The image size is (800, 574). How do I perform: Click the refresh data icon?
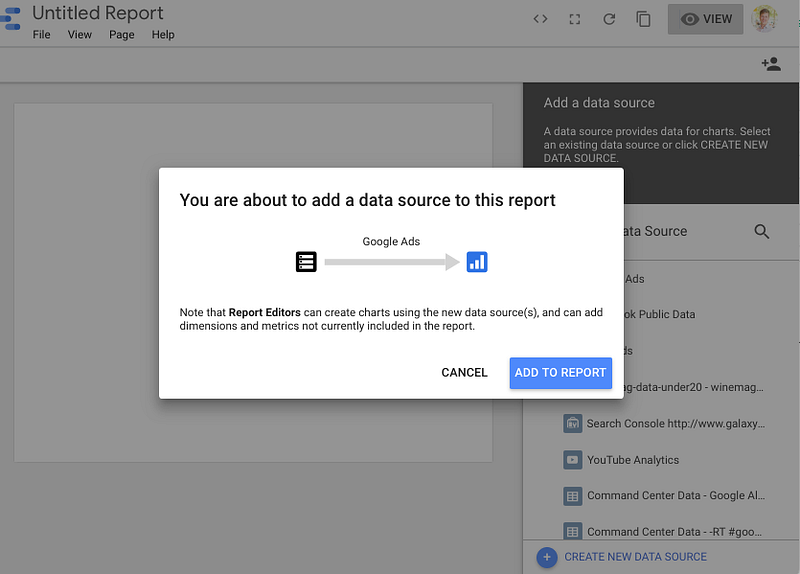609,19
